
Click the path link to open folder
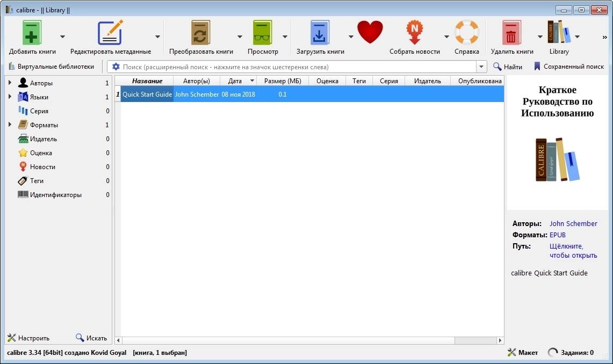(573, 251)
